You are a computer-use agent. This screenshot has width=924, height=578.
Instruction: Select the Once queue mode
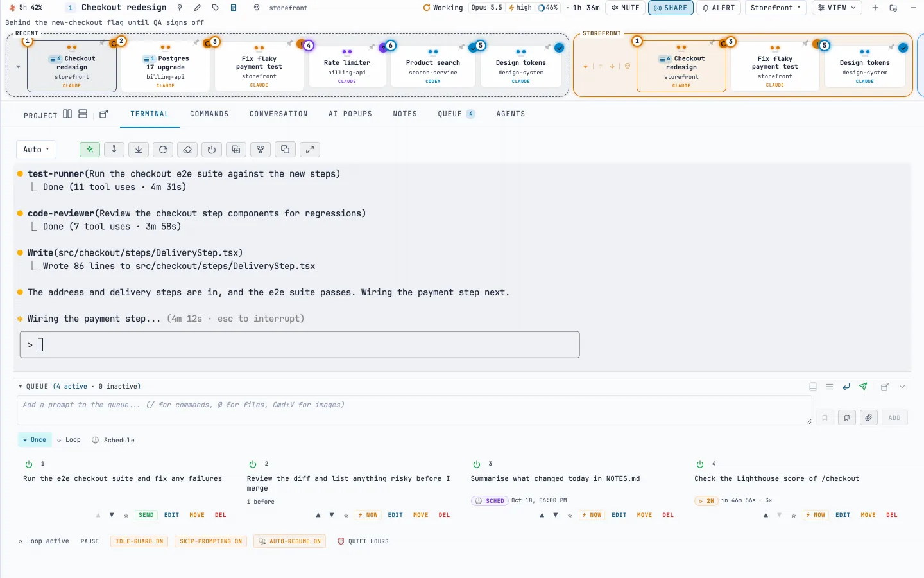click(x=35, y=440)
